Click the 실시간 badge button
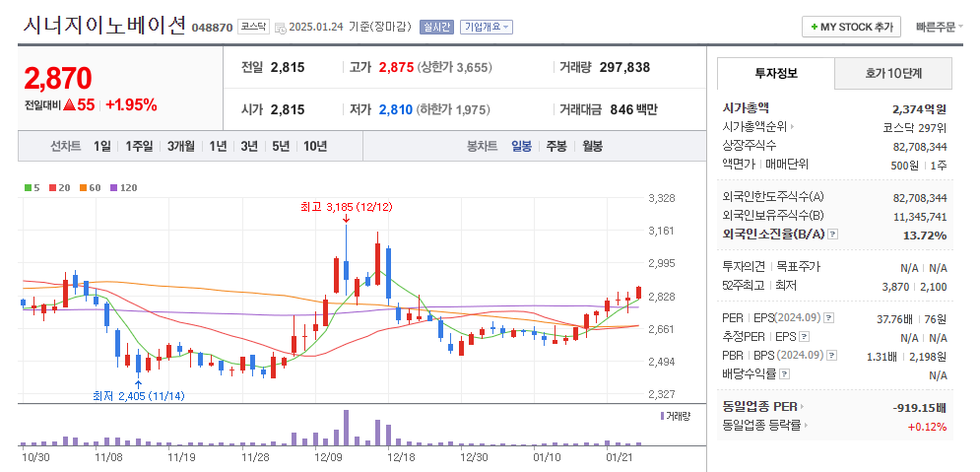The width and height of the screenshot is (980, 472). point(436,27)
